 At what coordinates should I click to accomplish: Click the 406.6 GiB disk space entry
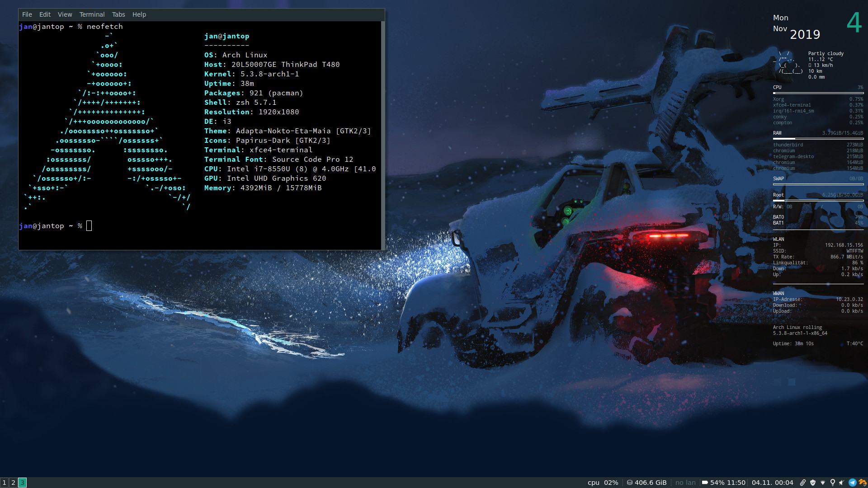coord(651,483)
